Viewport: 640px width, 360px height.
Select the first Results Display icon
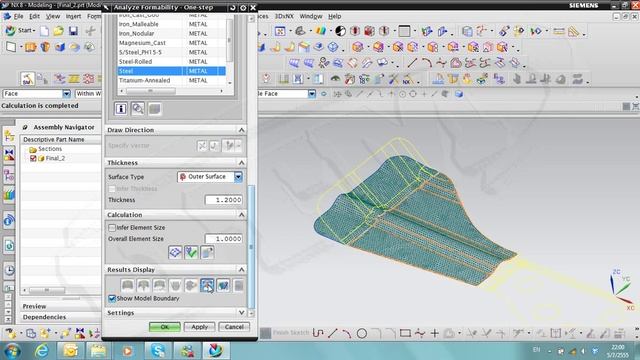pos(127,285)
